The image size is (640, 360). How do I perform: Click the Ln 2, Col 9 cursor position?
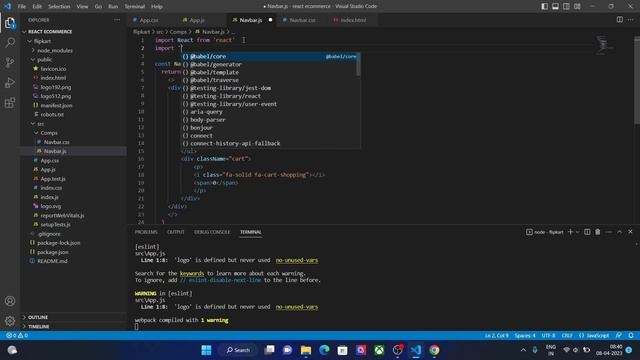[x=496, y=336]
